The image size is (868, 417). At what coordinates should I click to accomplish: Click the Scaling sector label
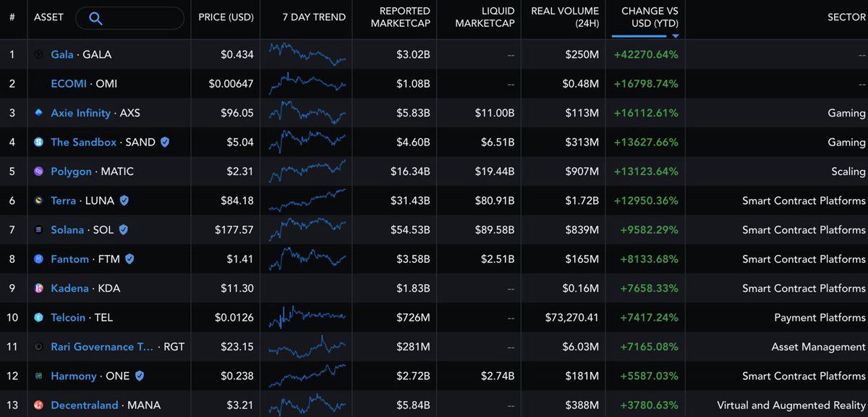coord(848,172)
